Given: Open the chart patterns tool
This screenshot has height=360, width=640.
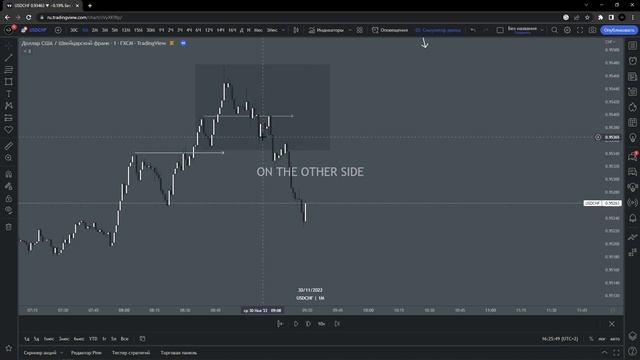Looking at the screenshot, I should point(9,106).
